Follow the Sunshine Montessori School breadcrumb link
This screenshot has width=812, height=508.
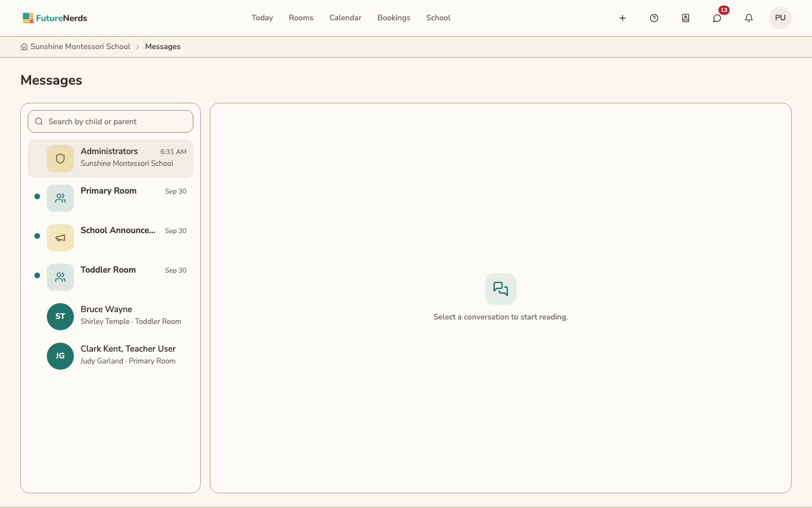pos(80,47)
